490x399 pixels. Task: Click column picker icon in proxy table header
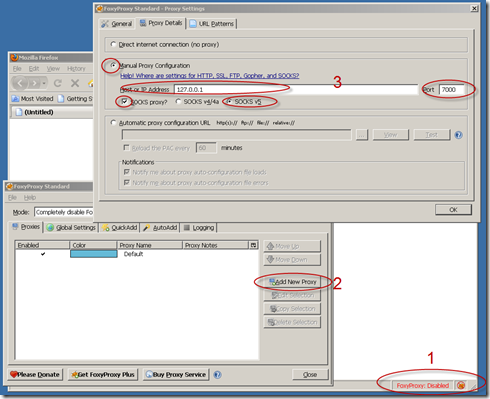pyautogui.click(x=254, y=245)
